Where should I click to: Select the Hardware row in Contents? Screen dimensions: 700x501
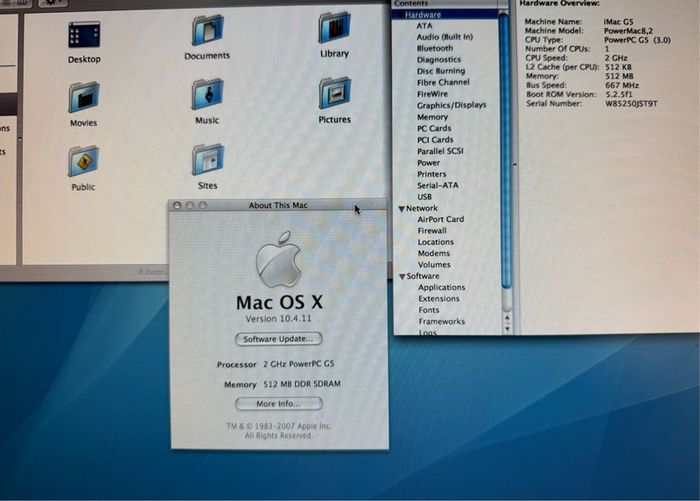[446, 15]
